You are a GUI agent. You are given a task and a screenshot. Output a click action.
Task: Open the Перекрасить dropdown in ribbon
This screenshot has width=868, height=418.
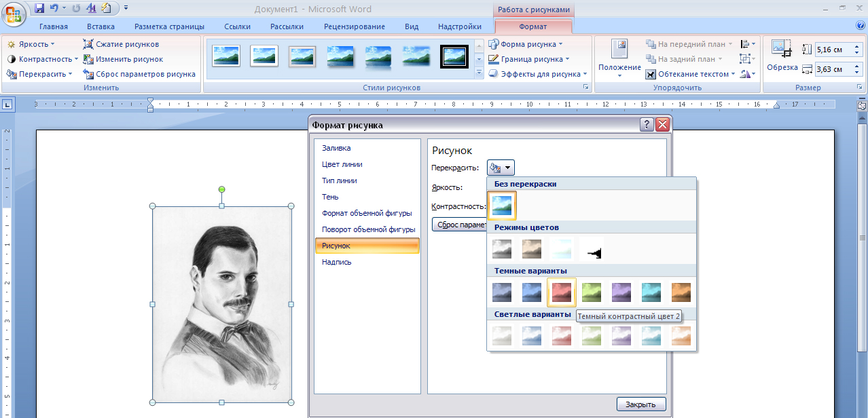39,74
